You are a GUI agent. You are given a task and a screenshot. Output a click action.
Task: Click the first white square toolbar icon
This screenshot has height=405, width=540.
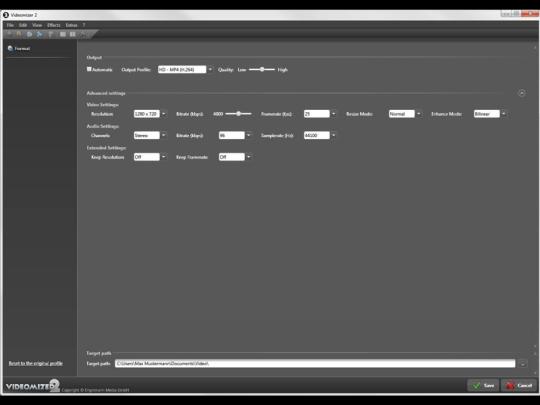pyautogui.click(x=63, y=34)
